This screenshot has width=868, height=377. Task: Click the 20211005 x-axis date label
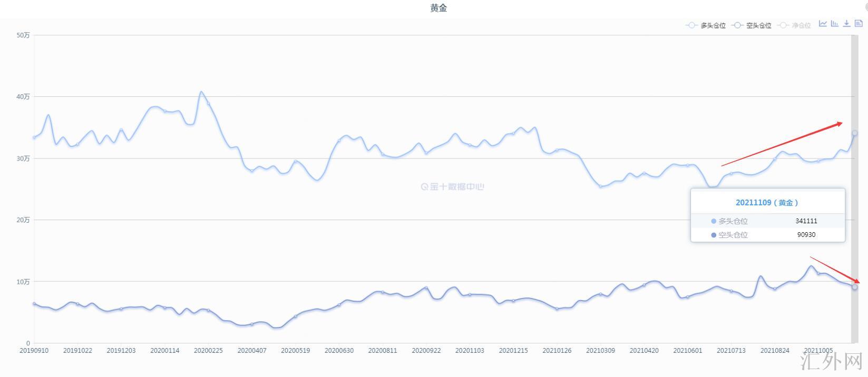[818, 351]
